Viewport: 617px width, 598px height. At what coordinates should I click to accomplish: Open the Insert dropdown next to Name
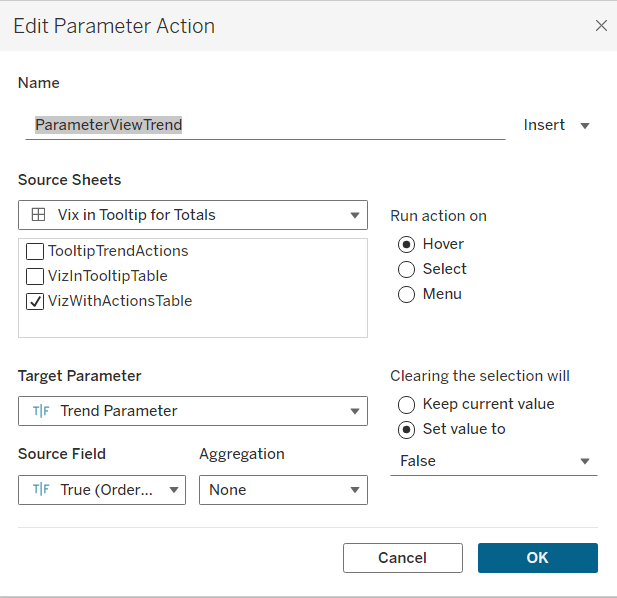(x=557, y=125)
